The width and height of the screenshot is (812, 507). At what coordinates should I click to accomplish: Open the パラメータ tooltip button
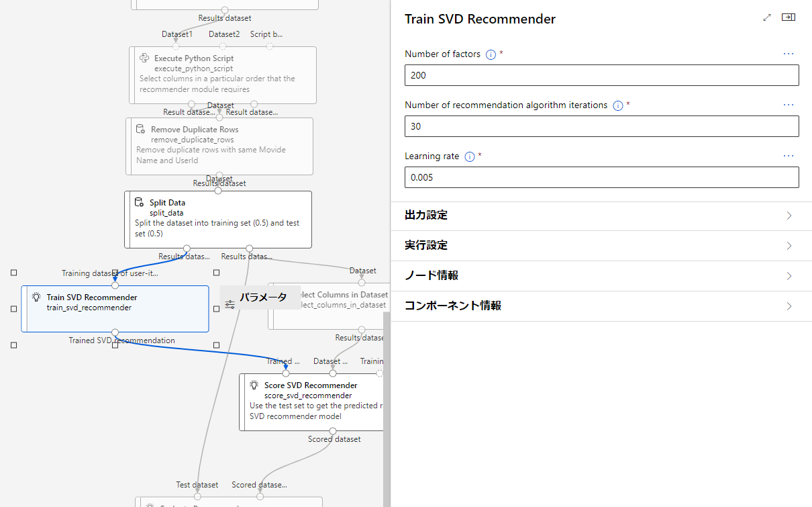tap(260, 297)
